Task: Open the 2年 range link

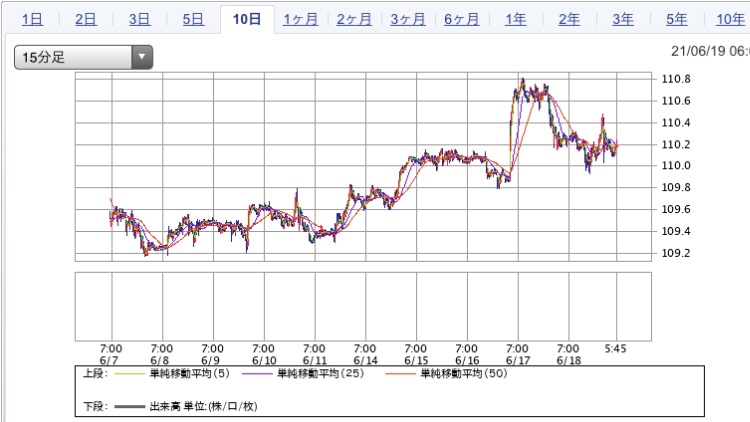Action: tap(569, 19)
